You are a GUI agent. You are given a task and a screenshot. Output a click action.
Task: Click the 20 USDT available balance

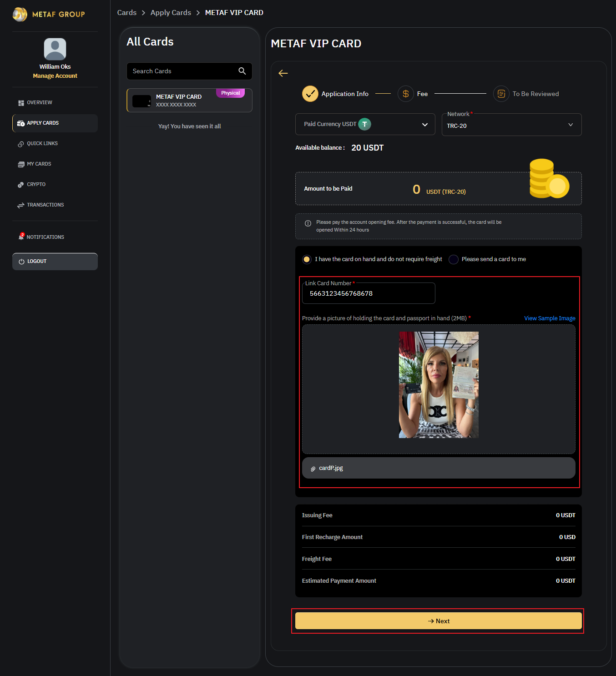368,148
